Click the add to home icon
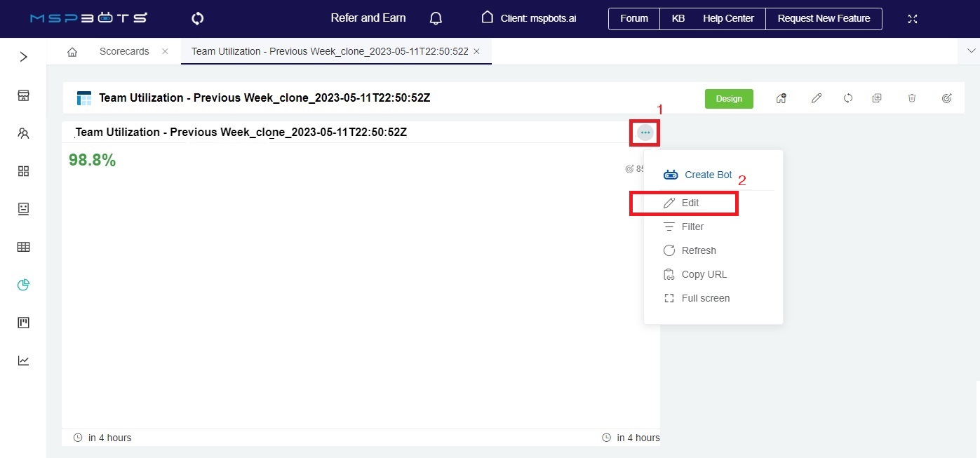The image size is (980, 458). pos(781,99)
